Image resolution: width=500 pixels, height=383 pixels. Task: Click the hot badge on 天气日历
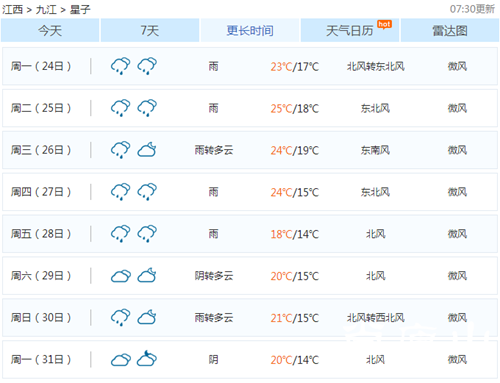384,24
